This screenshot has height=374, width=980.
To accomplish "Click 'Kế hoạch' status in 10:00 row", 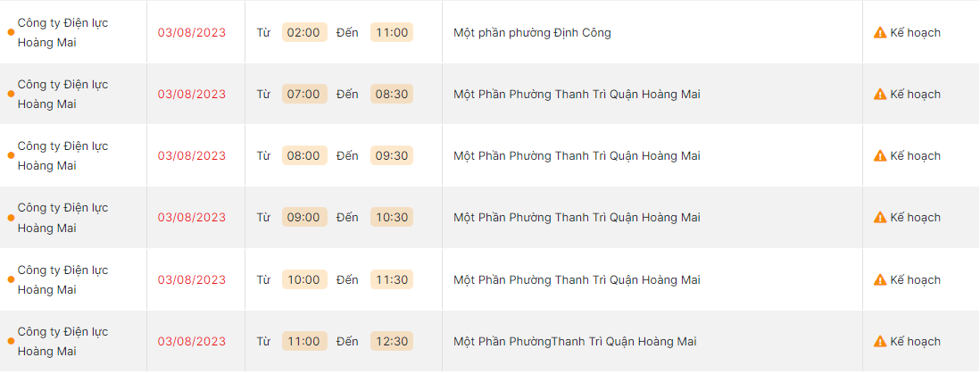I will tap(915, 280).
